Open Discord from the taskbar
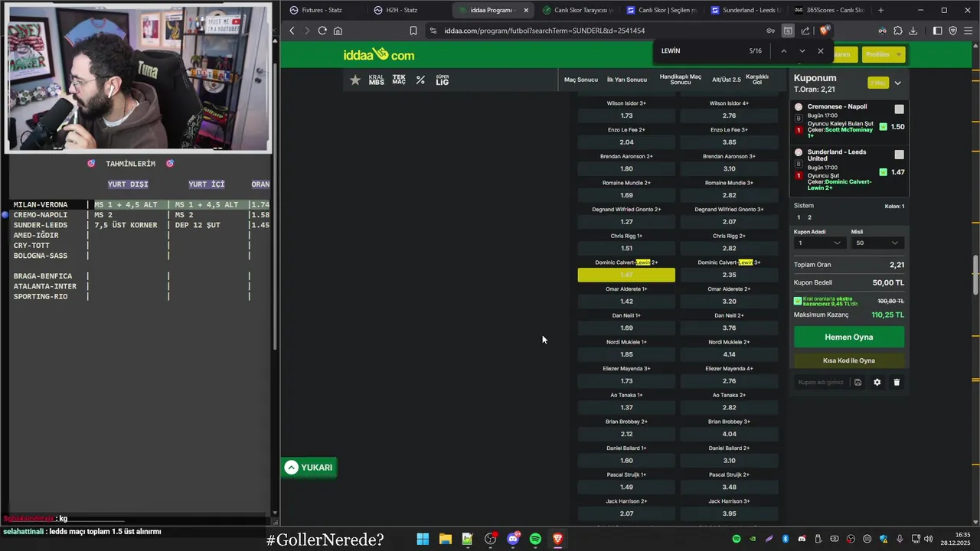This screenshot has width=980, height=551. tap(513, 540)
